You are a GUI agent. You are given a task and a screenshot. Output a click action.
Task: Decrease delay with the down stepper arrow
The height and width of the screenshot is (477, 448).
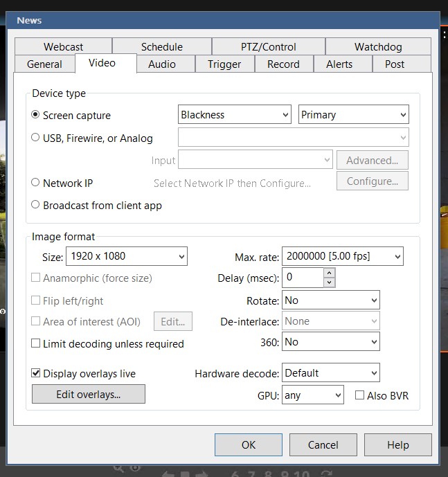pyautogui.click(x=330, y=282)
